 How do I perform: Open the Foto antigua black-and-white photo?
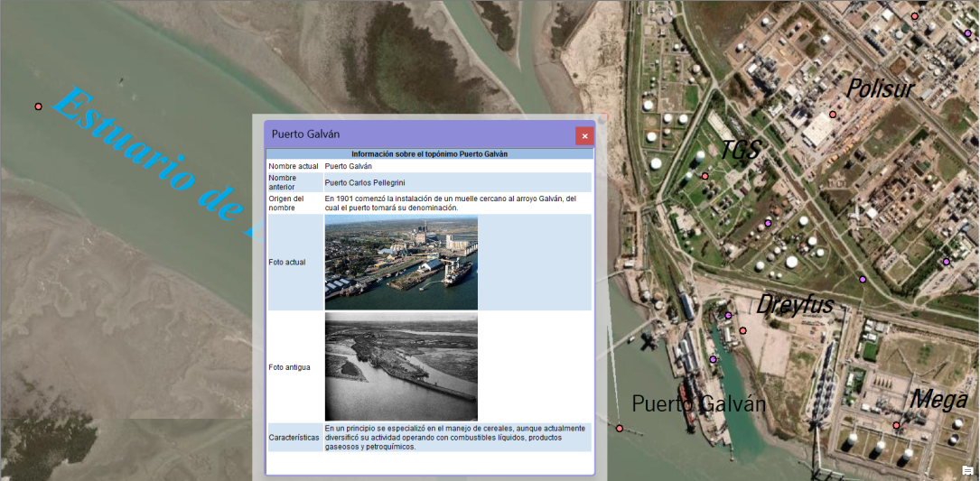(x=401, y=366)
